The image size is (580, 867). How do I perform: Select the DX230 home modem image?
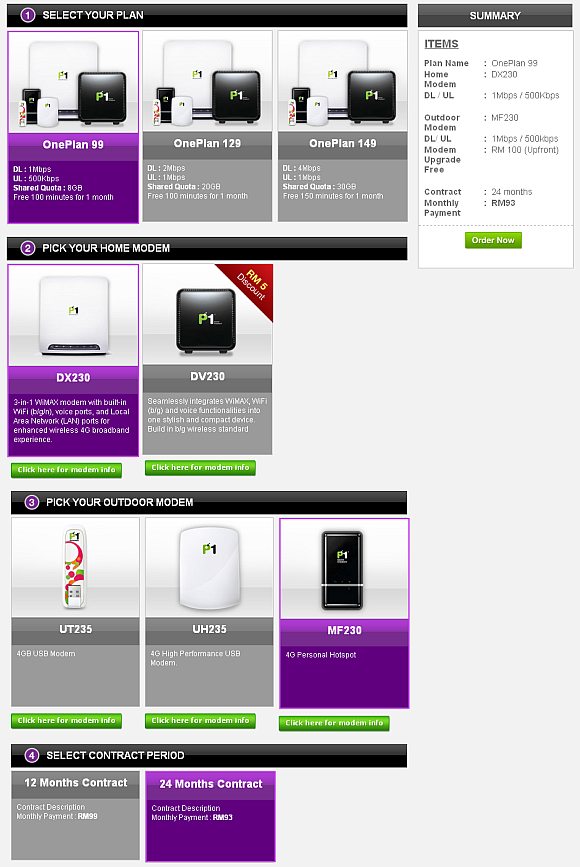[73, 315]
